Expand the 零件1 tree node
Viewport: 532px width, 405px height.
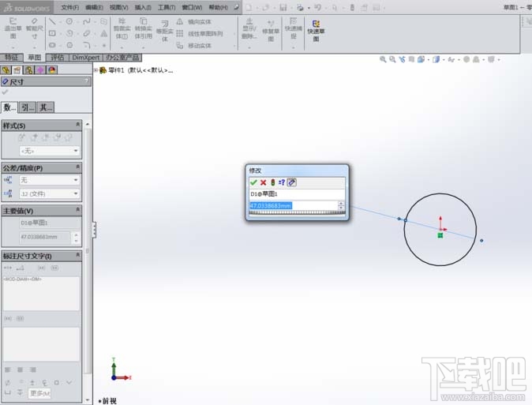96,70
